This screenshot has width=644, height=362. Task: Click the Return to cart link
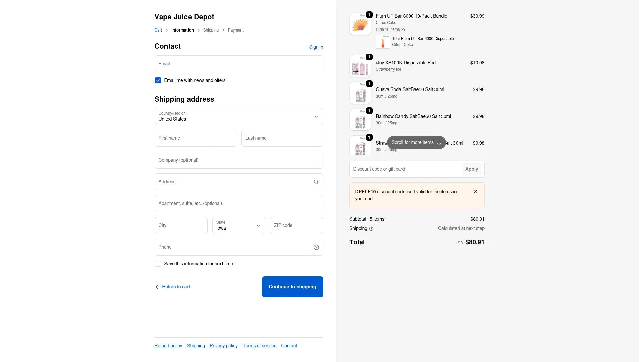tap(176, 287)
